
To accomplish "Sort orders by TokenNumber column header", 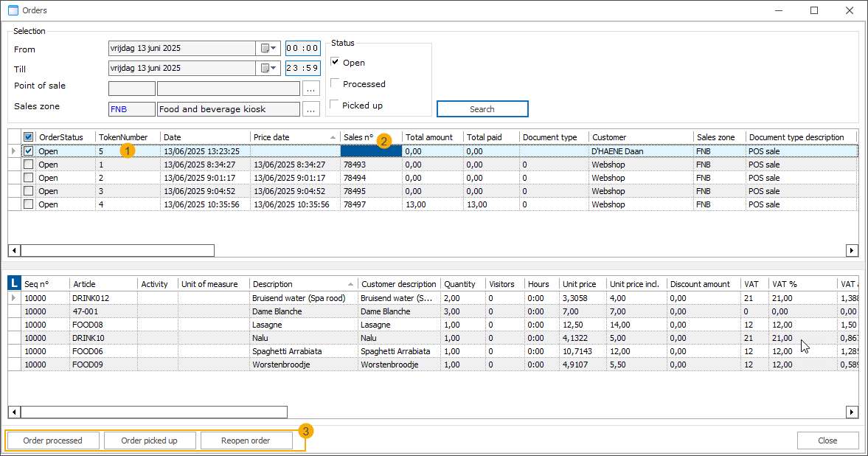I will 123,137.
